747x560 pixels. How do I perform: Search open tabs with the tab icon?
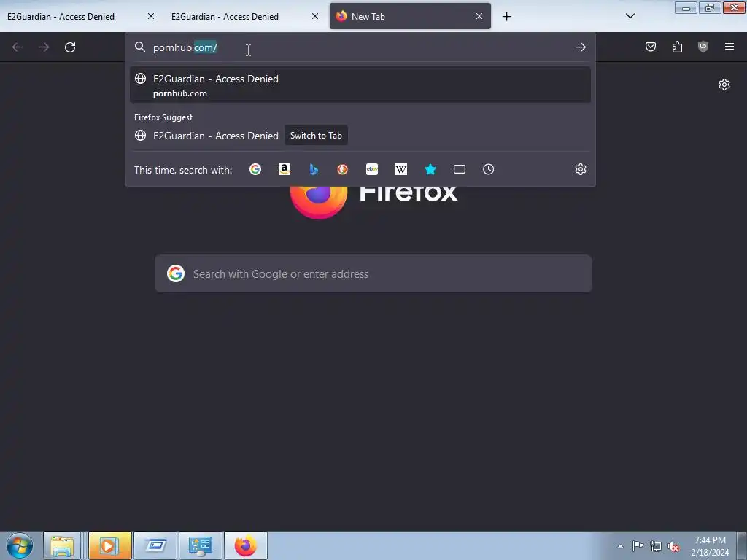click(460, 169)
